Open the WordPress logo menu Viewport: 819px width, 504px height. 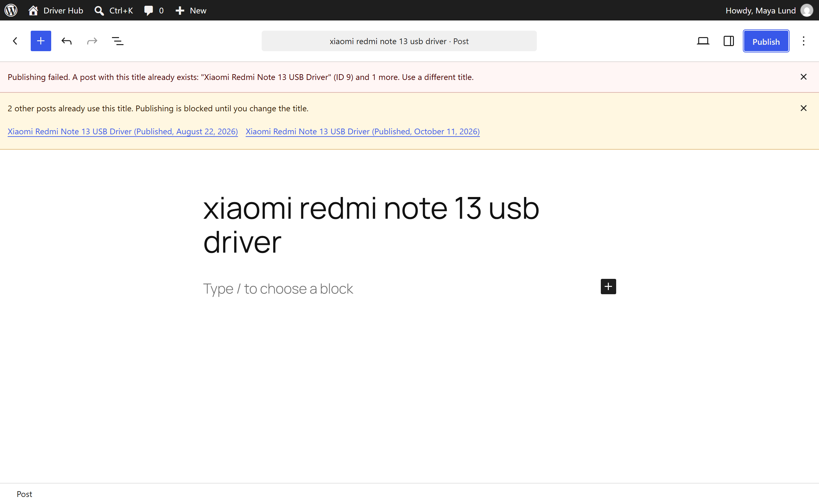[11, 10]
